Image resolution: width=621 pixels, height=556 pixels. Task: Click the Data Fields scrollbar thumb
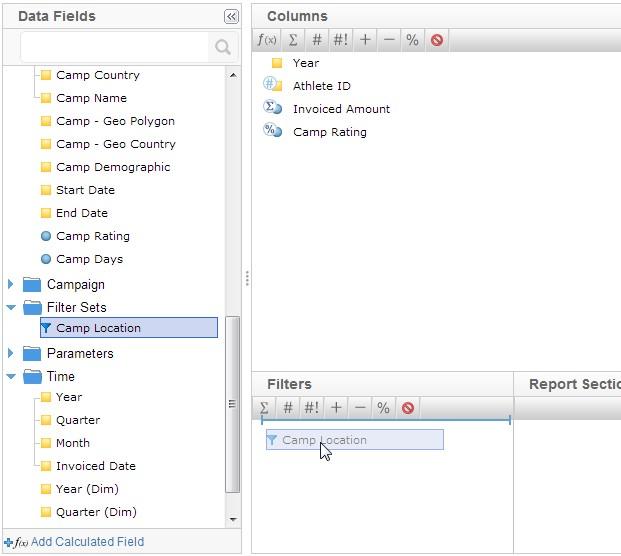click(232, 404)
